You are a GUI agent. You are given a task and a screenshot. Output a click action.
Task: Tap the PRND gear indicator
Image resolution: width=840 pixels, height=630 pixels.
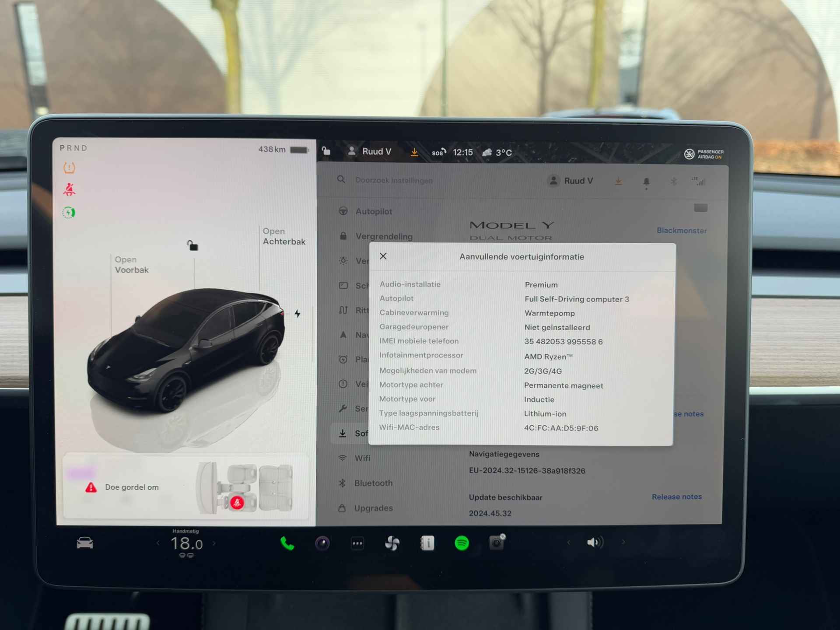pos(73,148)
